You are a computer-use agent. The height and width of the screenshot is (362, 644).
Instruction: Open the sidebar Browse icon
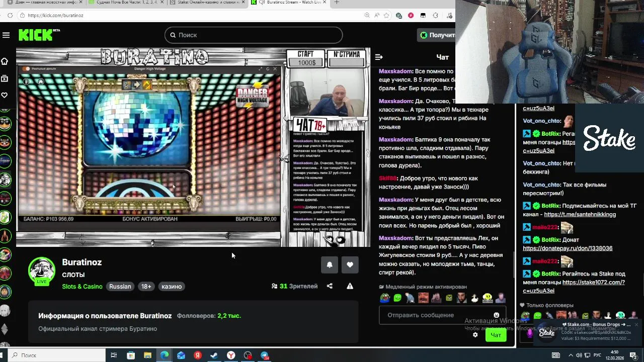pos(5,78)
